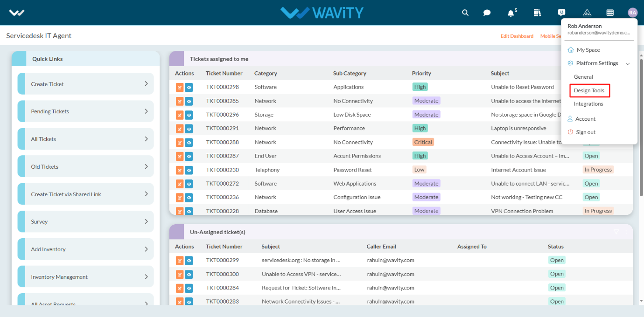Viewport: 644px width, 317px height.
Task: Click the triangle design icon in header
Action: pyautogui.click(x=587, y=13)
